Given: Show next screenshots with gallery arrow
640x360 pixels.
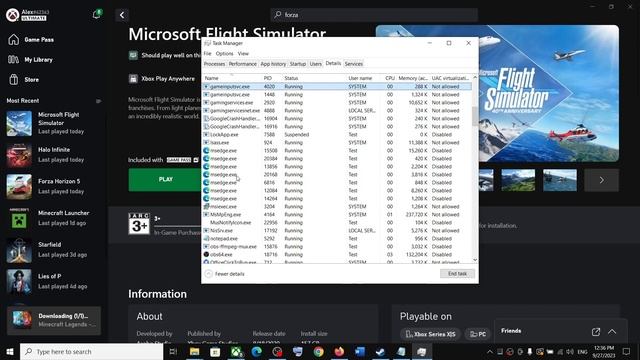Looking at the screenshot, I should pyautogui.click(x=601, y=180).
